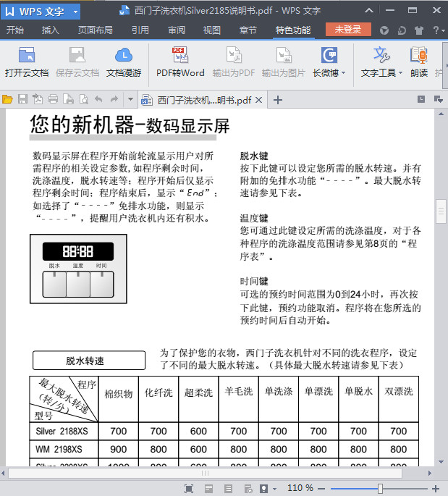Image resolution: width=448 pixels, height=496 pixels.
Task: Click the 未登录 login button
Action: [348, 30]
